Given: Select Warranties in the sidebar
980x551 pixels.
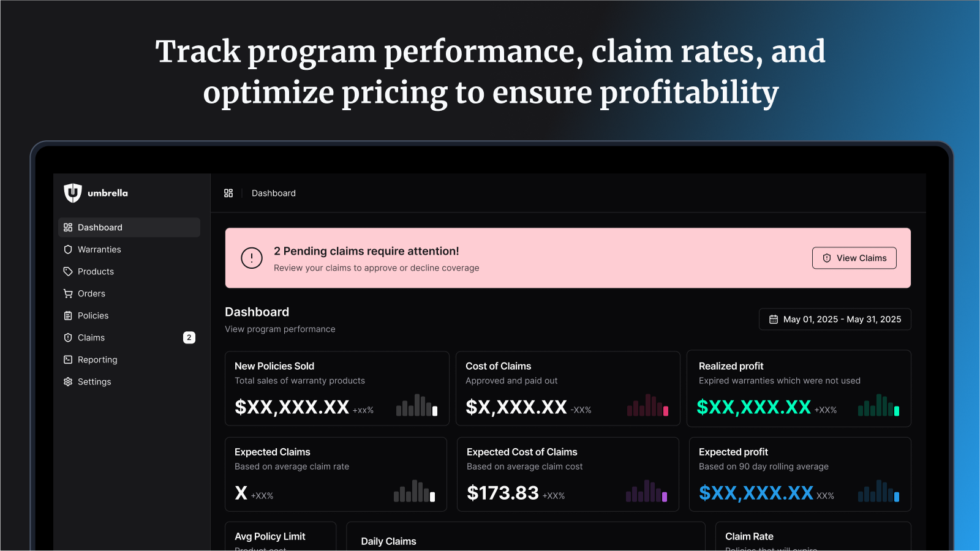Looking at the screenshot, I should click(x=129, y=249).
